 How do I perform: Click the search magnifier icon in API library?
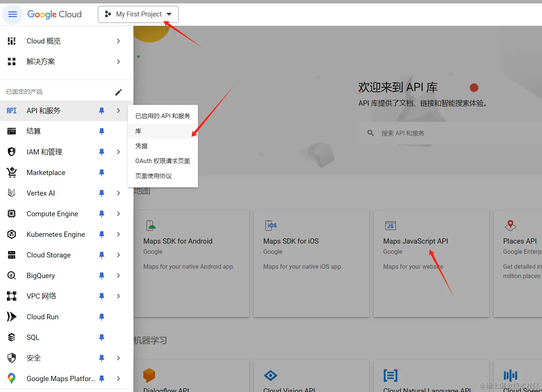click(370, 133)
